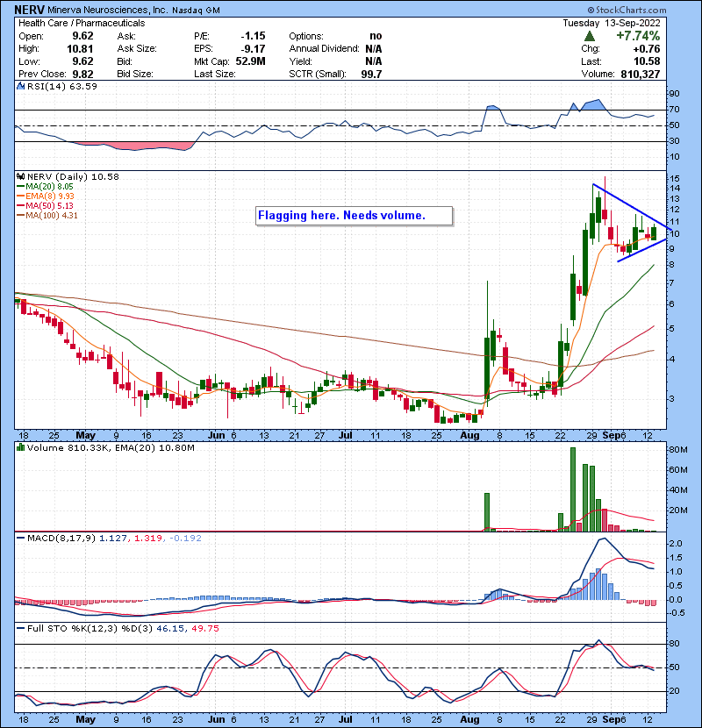Click the stochastic %D value 49.75

204,629
